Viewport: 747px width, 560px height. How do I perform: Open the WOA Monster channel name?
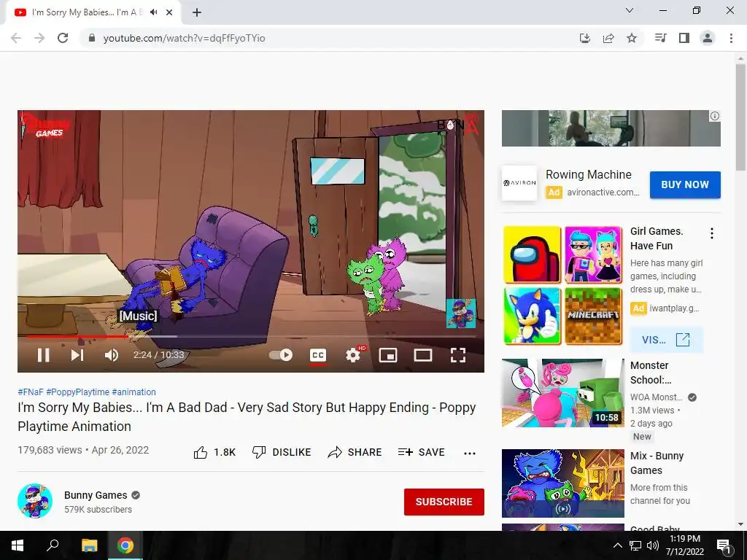pyautogui.click(x=657, y=397)
